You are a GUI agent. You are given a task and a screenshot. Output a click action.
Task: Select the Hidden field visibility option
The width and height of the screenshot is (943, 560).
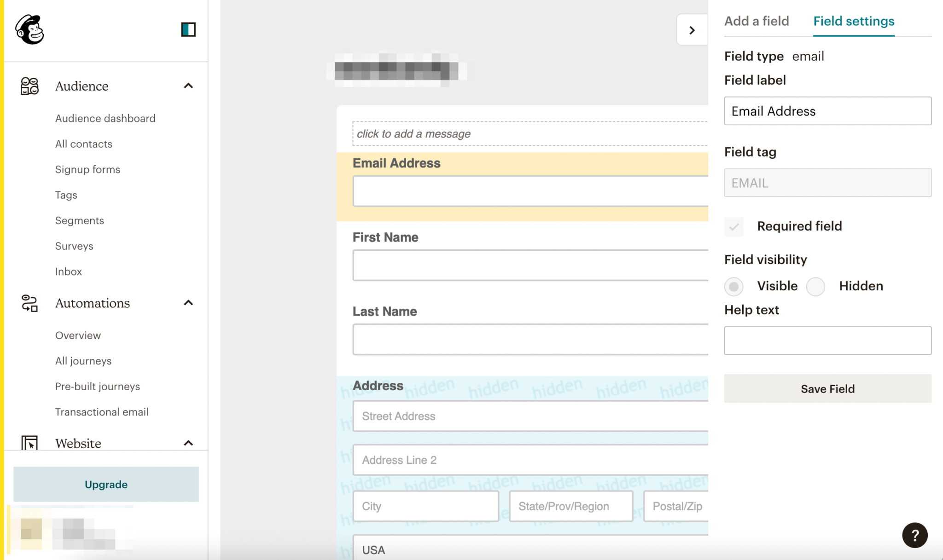(x=815, y=286)
